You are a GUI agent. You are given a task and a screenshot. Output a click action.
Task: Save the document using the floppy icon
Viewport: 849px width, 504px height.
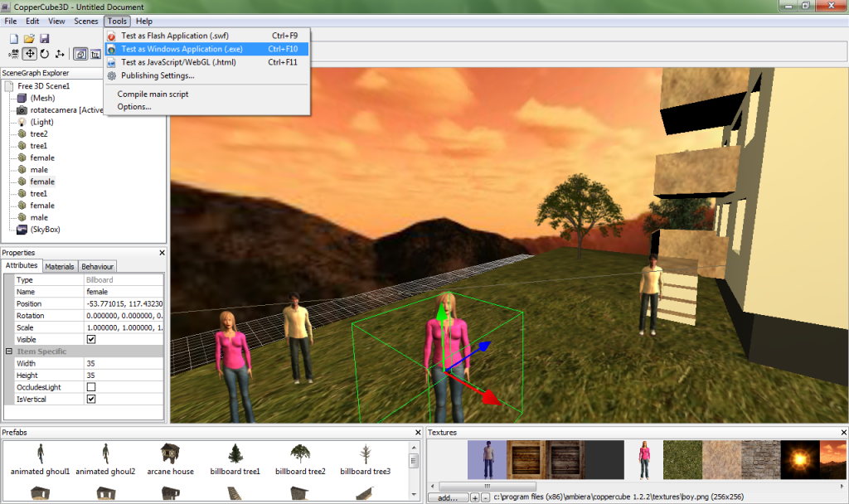[x=45, y=38]
